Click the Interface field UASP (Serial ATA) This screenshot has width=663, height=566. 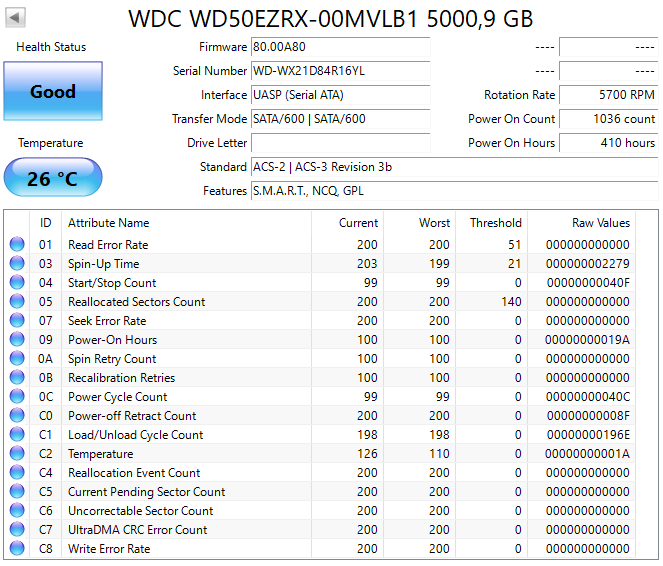click(341, 95)
